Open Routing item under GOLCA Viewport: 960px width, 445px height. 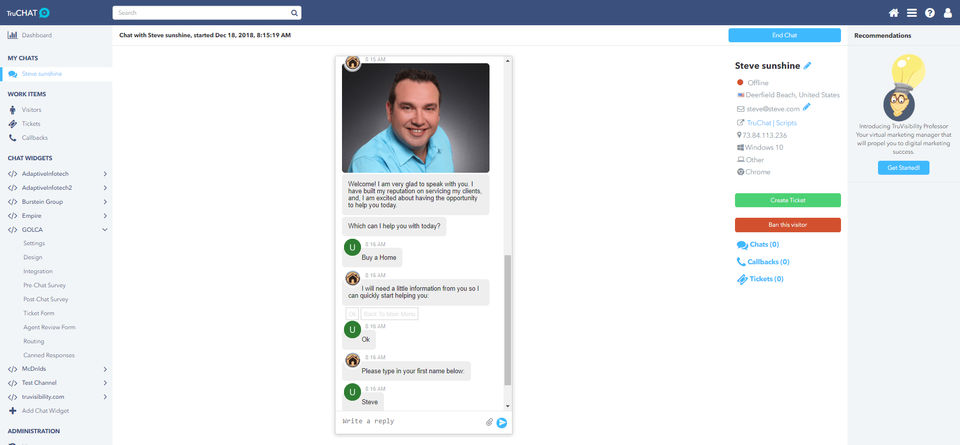point(34,342)
